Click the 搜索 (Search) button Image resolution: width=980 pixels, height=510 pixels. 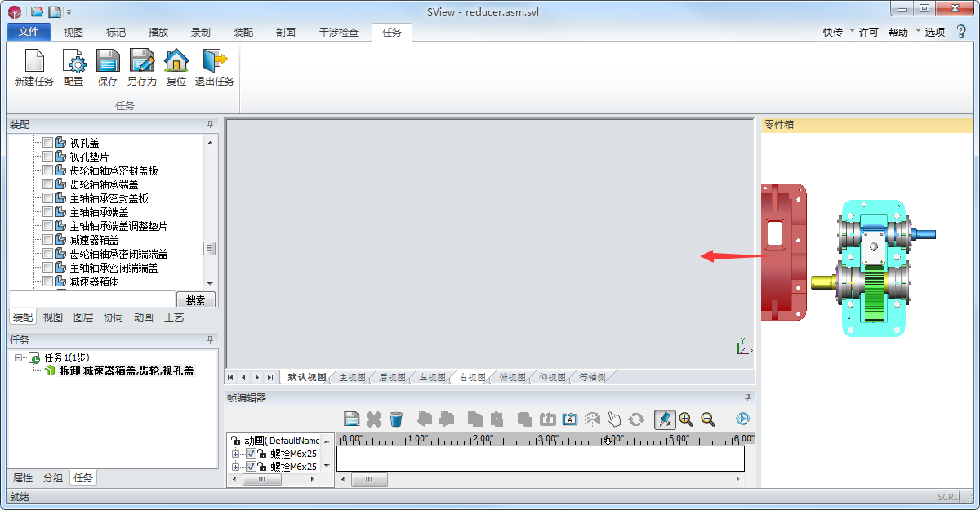coord(196,299)
